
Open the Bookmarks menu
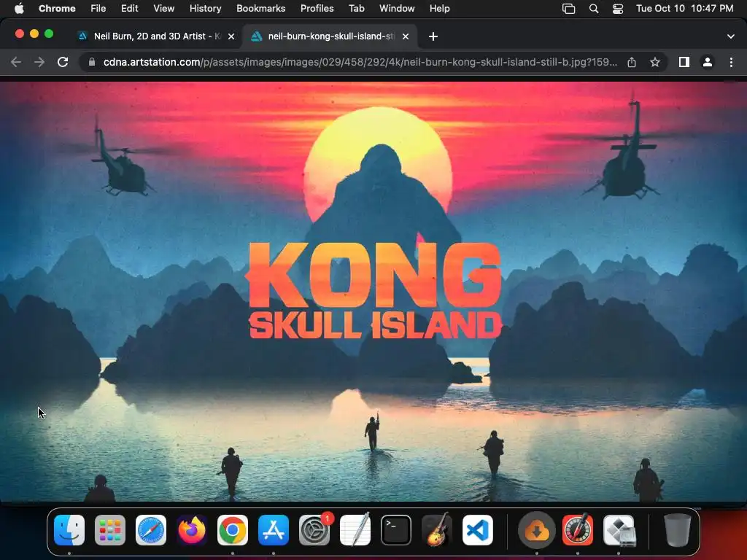coord(260,9)
